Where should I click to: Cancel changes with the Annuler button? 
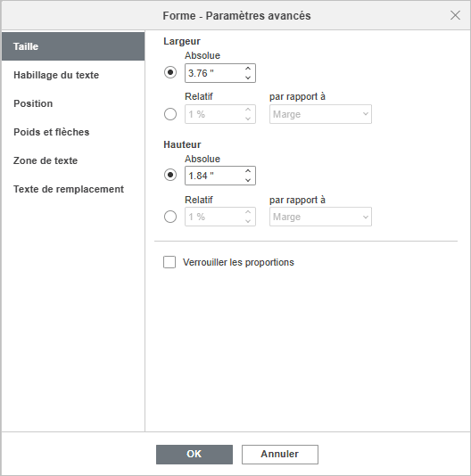click(x=280, y=455)
